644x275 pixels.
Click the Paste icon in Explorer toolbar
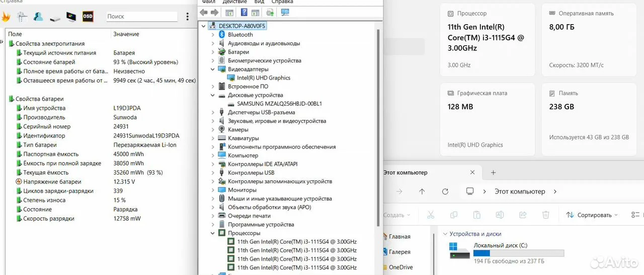click(477, 215)
